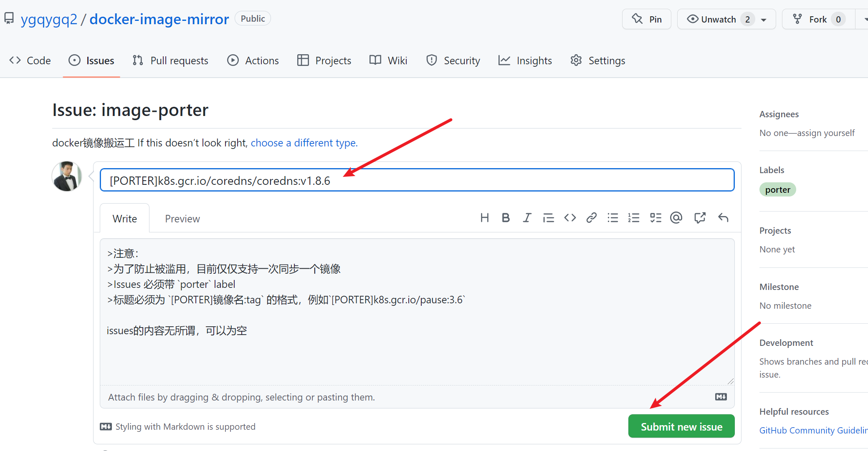Open the Insights tab
This screenshot has height=451, width=868.
pos(525,60)
